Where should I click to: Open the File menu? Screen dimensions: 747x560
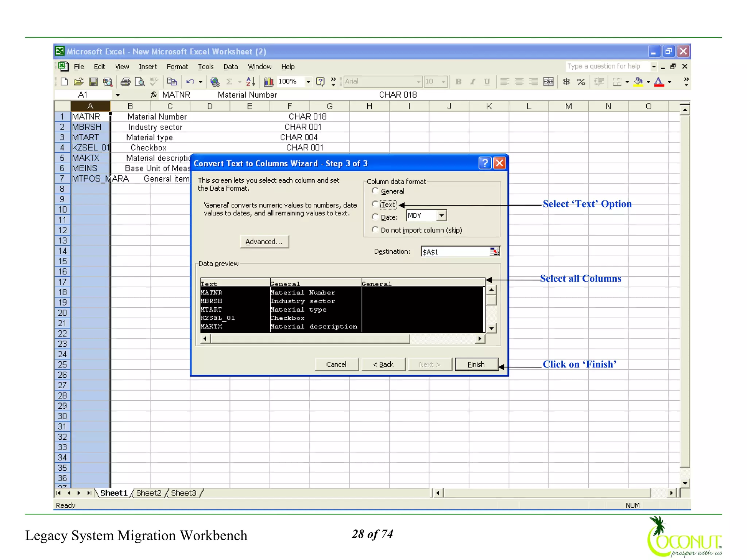coord(79,67)
